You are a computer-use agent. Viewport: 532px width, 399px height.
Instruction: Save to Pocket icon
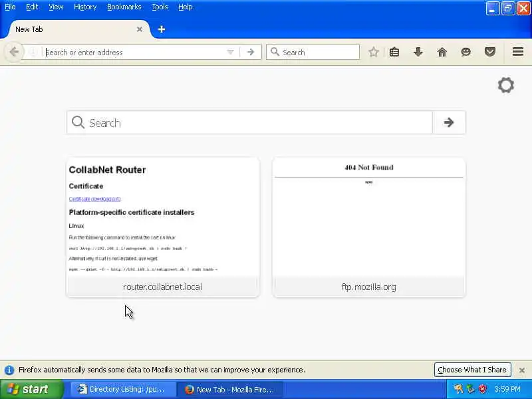point(489,52)
